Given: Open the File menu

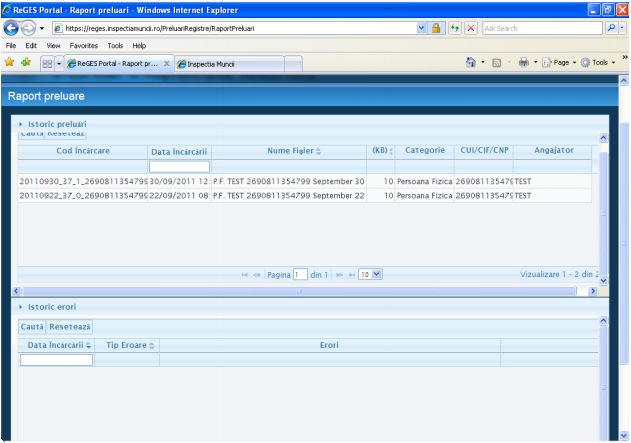Looking at the screenshot, I should tap(11, 45).
